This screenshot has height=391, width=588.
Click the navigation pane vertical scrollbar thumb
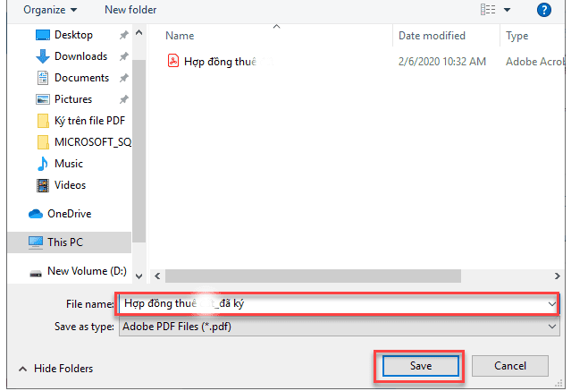coord(139,151)
